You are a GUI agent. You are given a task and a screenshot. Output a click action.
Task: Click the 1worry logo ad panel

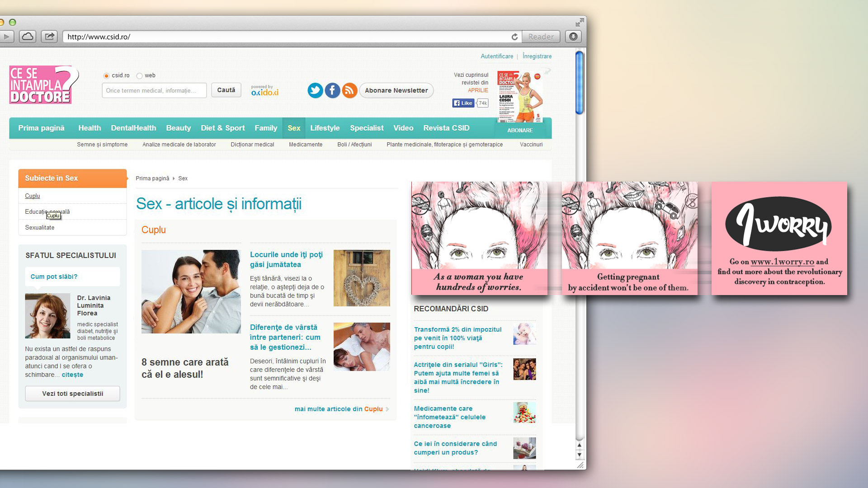(779, 238)
